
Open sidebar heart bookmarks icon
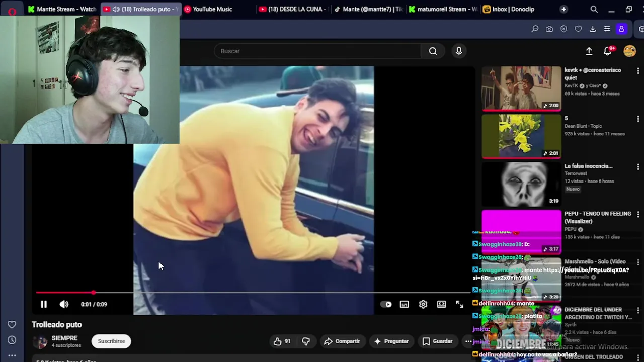12,325
